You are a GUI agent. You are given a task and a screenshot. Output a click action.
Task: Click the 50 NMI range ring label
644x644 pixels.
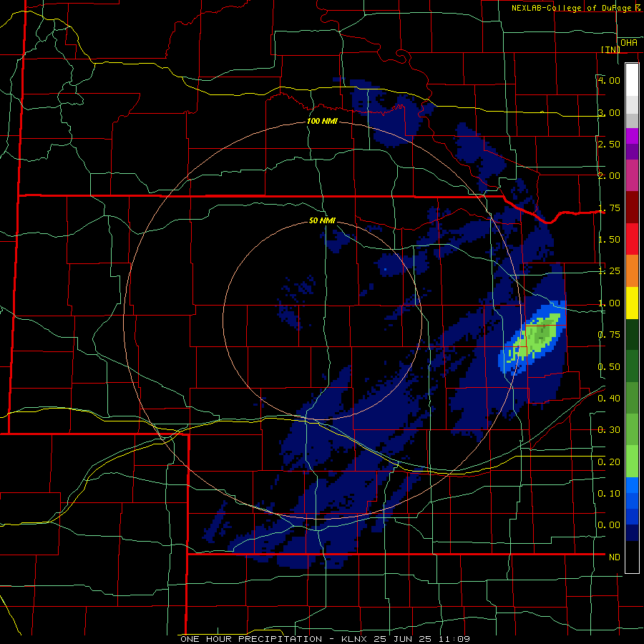(323, 220)
